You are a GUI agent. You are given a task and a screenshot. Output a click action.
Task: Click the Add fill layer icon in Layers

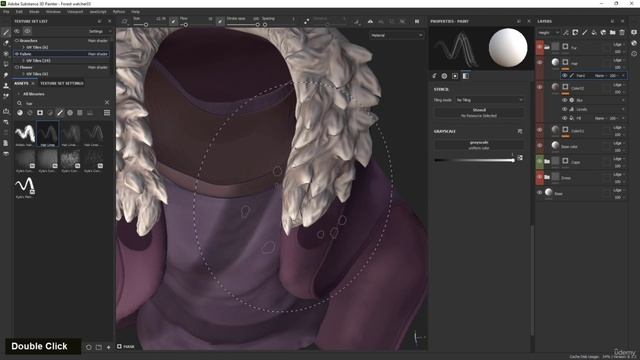[x=594, y=32]
